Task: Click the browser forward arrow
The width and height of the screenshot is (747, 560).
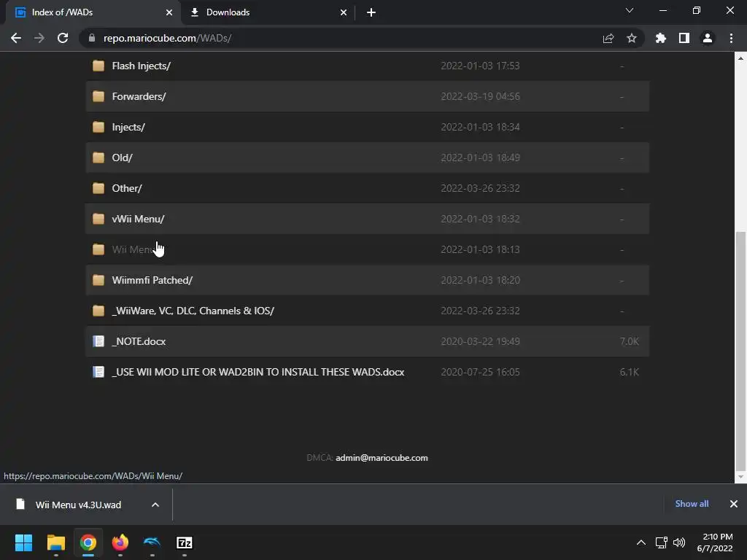Action: click(39, 38)
